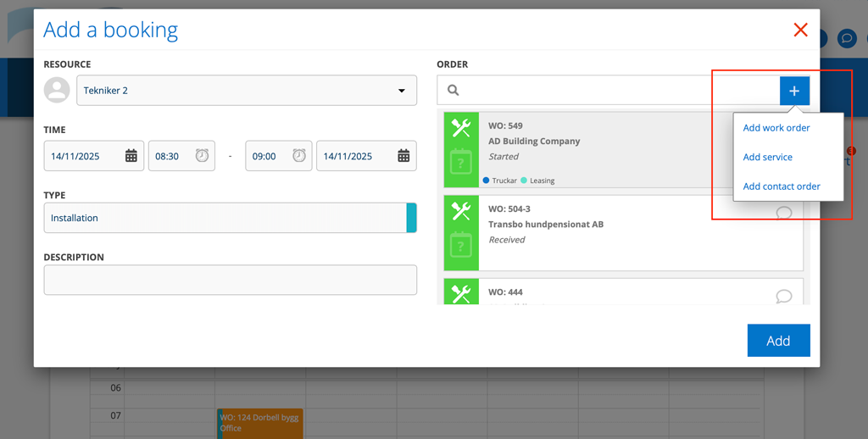Click the start date calendar icon
This screenshot has width=868, height=439.
click(x=131, y=156)
